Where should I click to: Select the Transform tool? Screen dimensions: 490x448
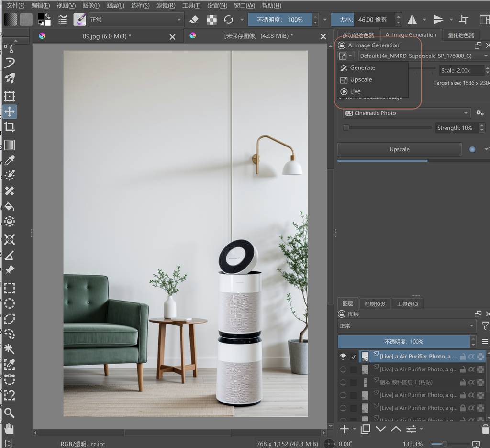tap(10, 96)
